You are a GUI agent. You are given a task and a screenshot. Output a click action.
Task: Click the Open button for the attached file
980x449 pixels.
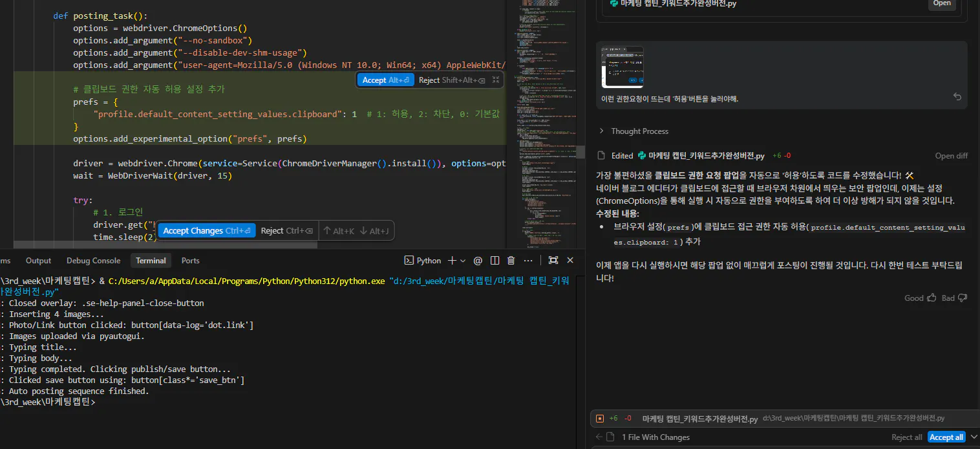[941, 5]
